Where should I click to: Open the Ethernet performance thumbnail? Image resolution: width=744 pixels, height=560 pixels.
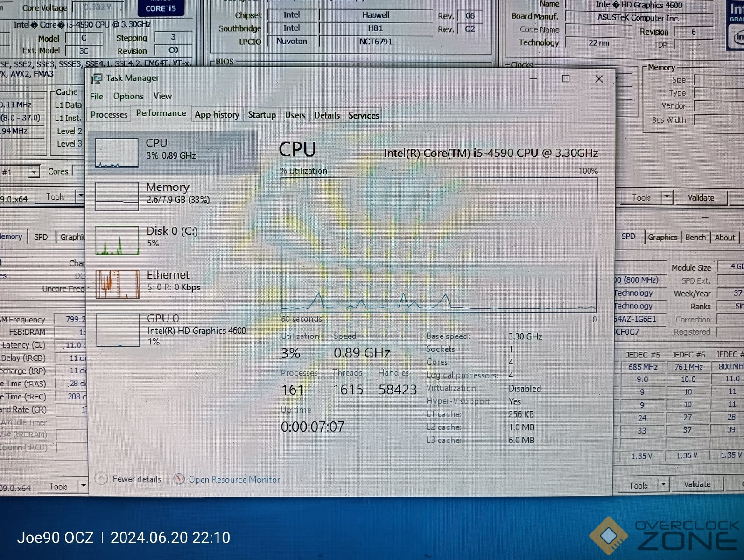pos(118,284)
